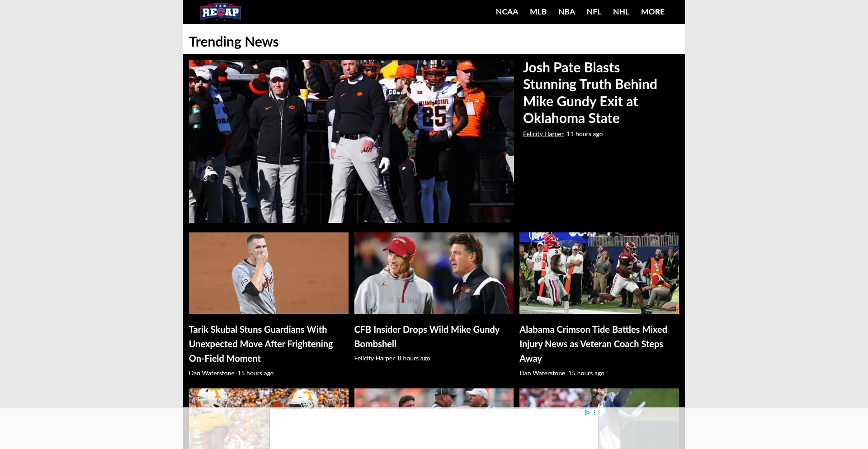868x449 pixels.
Task: Open the NCAA menu
Action: [x=507, y=12]
